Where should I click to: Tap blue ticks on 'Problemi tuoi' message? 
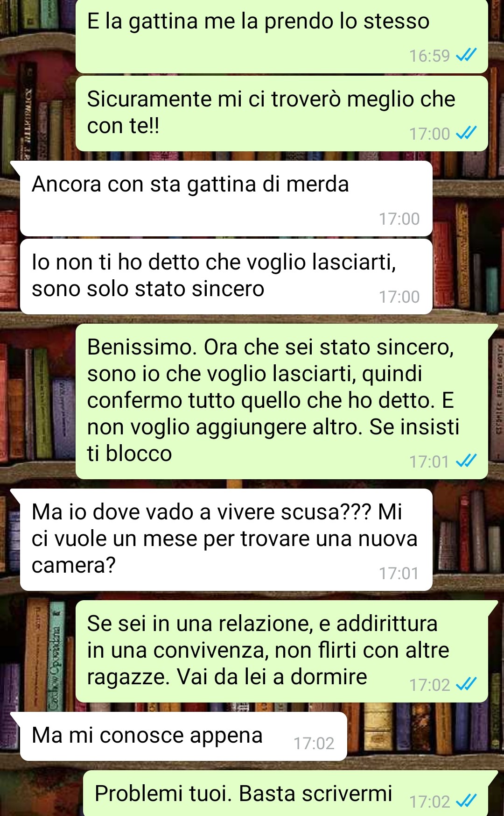(466, 802)
